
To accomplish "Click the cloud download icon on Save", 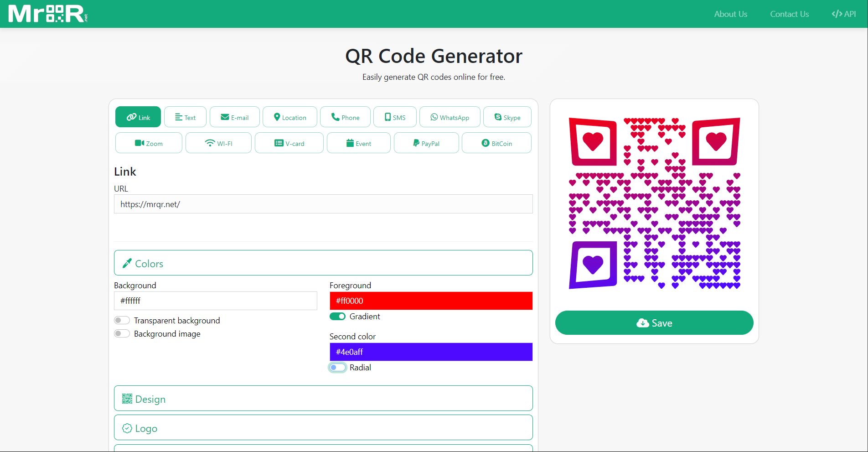I will point(643,323).
